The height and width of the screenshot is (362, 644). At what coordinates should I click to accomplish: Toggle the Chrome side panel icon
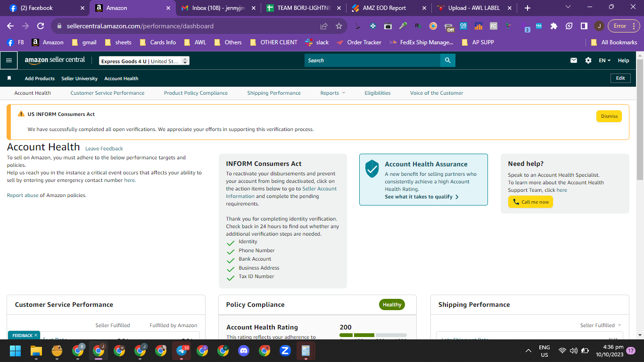(584, 26)
